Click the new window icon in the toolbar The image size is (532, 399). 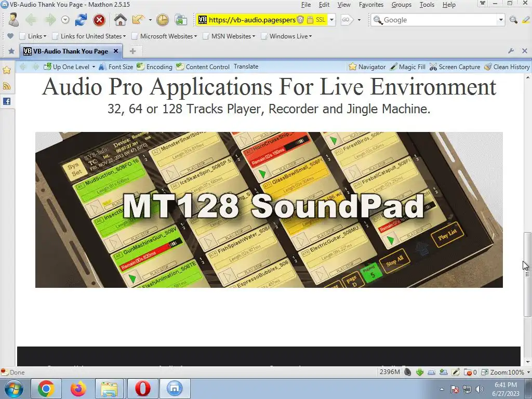pyautogui.click(x=181, y=20)
